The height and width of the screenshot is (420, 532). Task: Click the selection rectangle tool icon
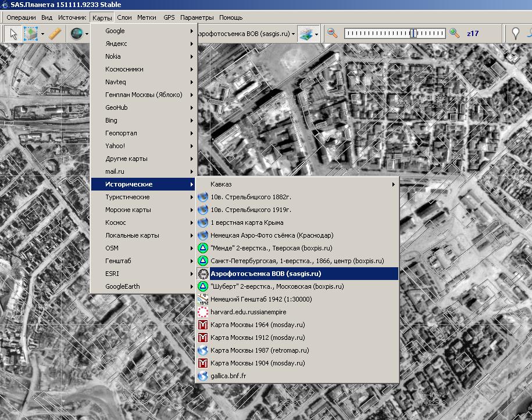[31, 34]
